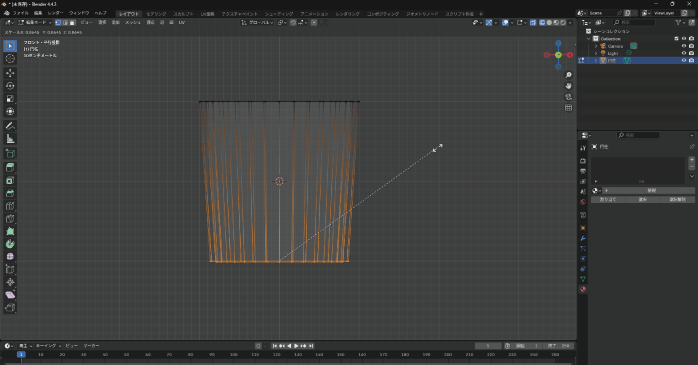The image size is (698, 365).
Task: Select the Extrude Region tool
Action: point(10,167)
